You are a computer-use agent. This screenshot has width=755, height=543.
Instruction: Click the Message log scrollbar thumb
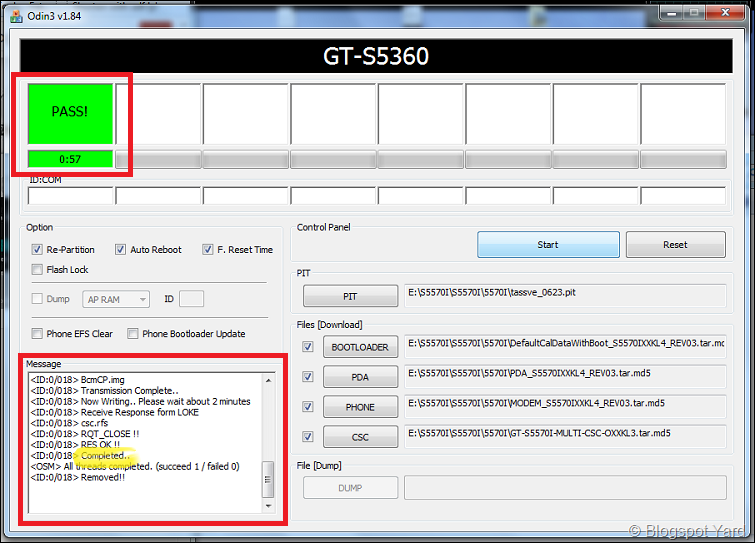[x=268, y=479]
